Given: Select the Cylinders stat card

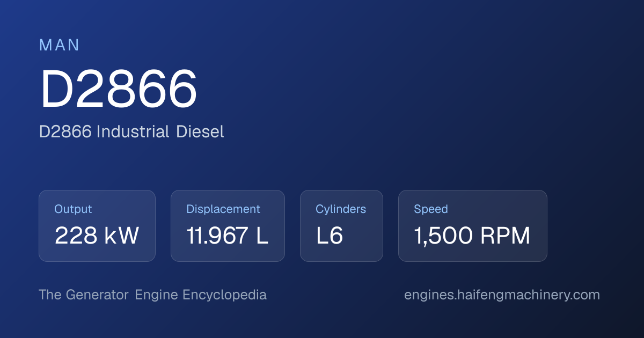Looking at the screenshot, I should (341, 226).
